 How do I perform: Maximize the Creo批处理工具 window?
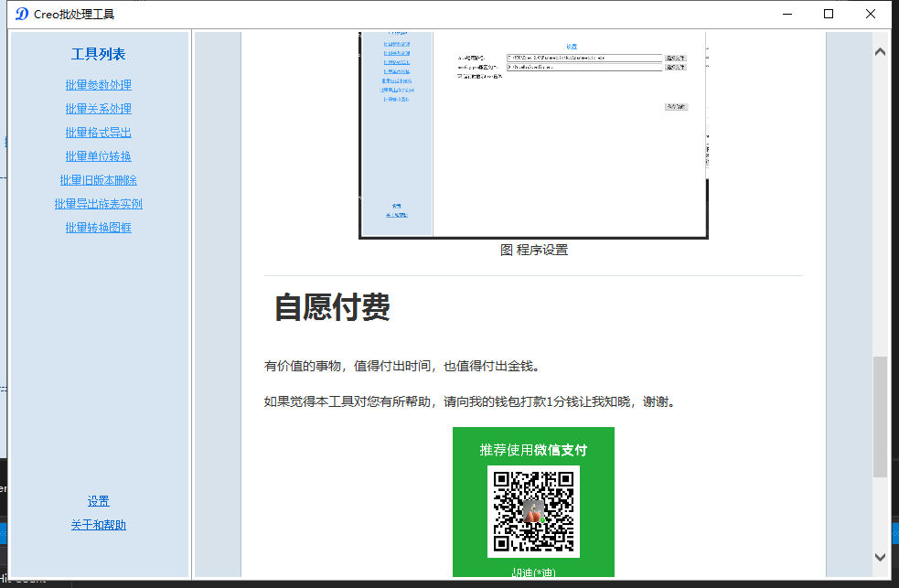click(x=829, y=14)
